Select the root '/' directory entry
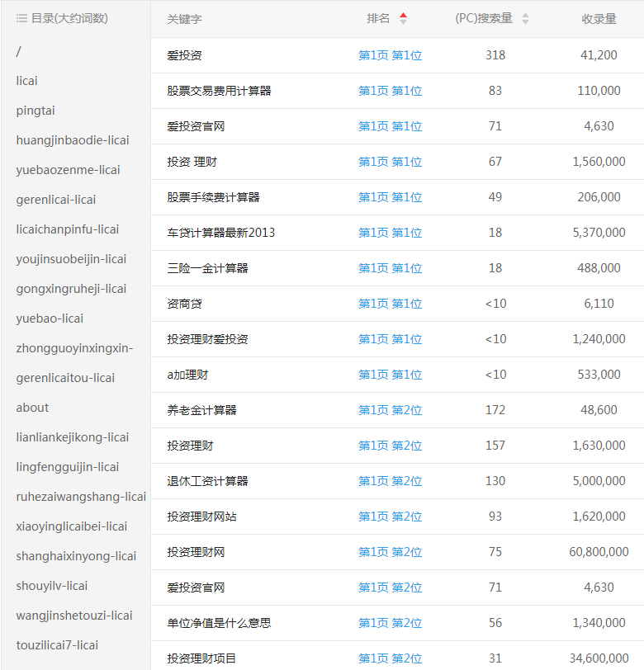644x670 pixels. (18, 51)
